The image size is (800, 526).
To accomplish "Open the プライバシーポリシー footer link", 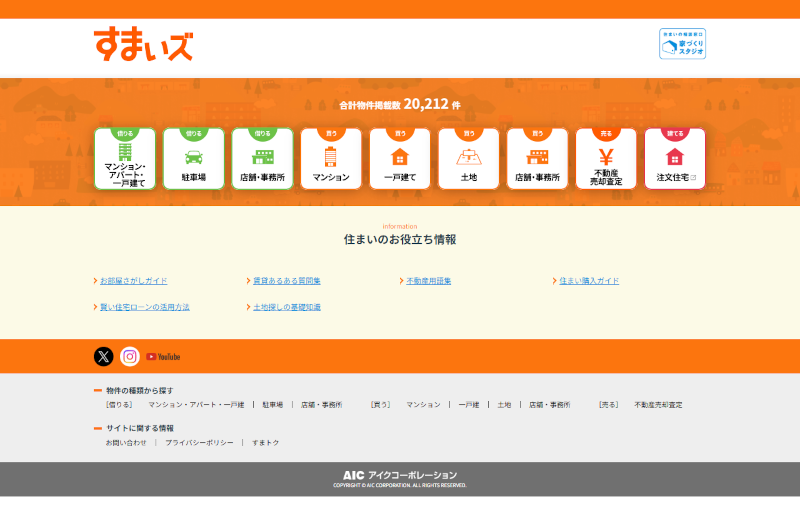I will tap(199, 442).
